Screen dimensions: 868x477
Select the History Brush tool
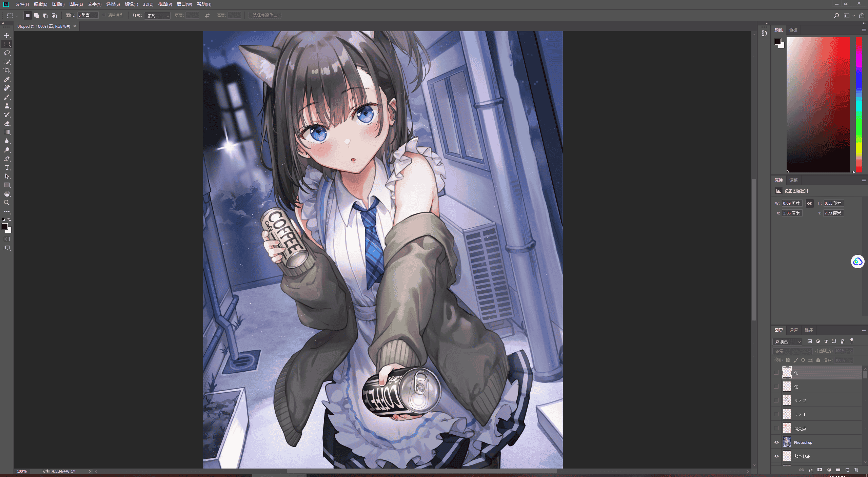(7, 115)
